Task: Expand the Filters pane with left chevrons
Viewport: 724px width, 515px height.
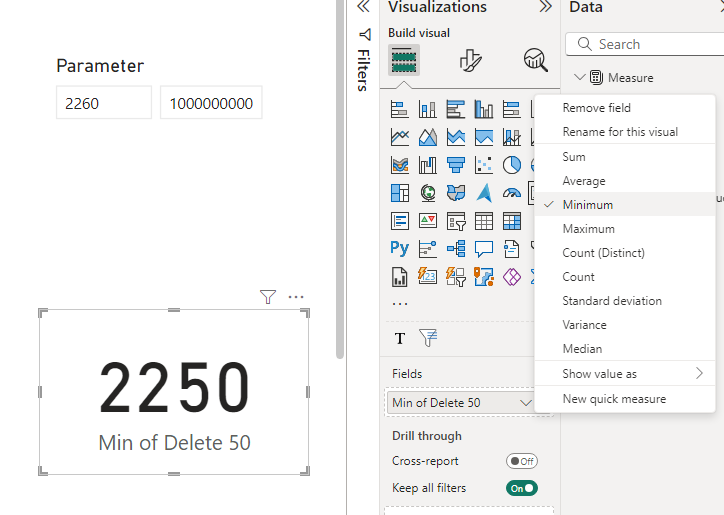Action: [363, 6]
